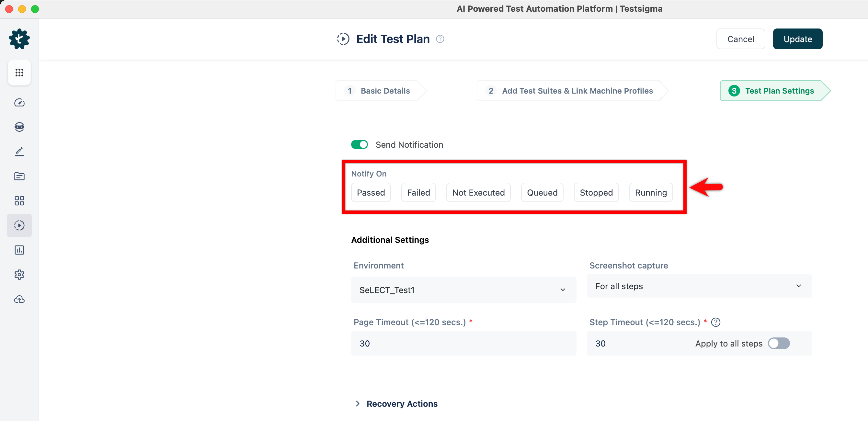Screen dimensions: 868x421
Task: Open the apps grid menu icon
Action: click(x=19, y=73)
